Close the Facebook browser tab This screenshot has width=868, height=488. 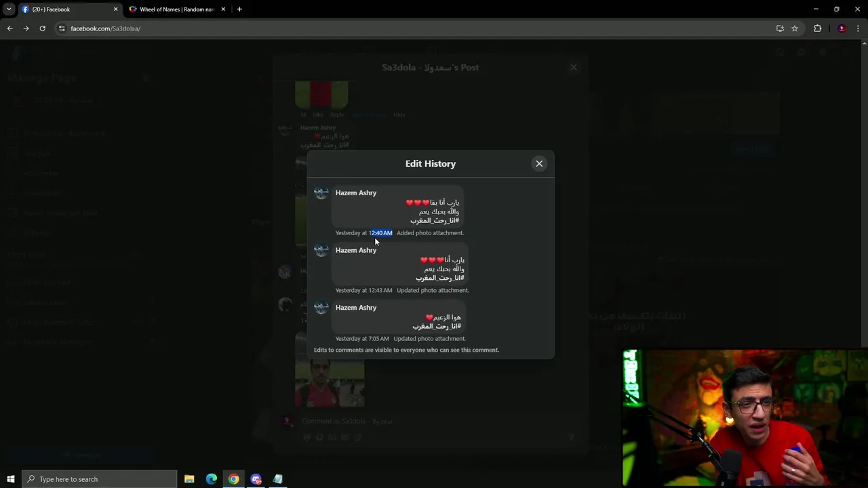pyautogui.click(x=115, y=9)
